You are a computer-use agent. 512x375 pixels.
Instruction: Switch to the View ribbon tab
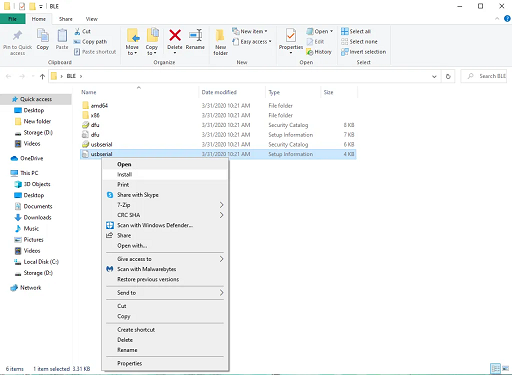point(92,19)
